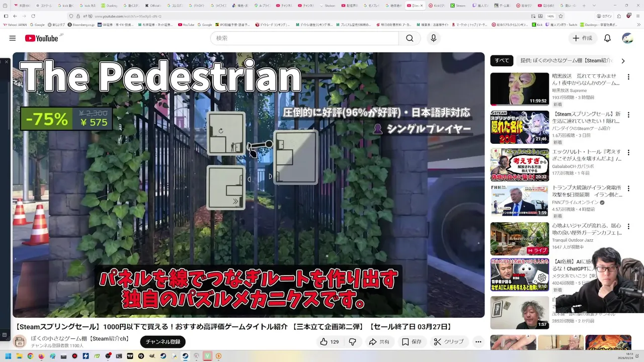
Task: Click the YouTube search input field
Action: point(305,38)
